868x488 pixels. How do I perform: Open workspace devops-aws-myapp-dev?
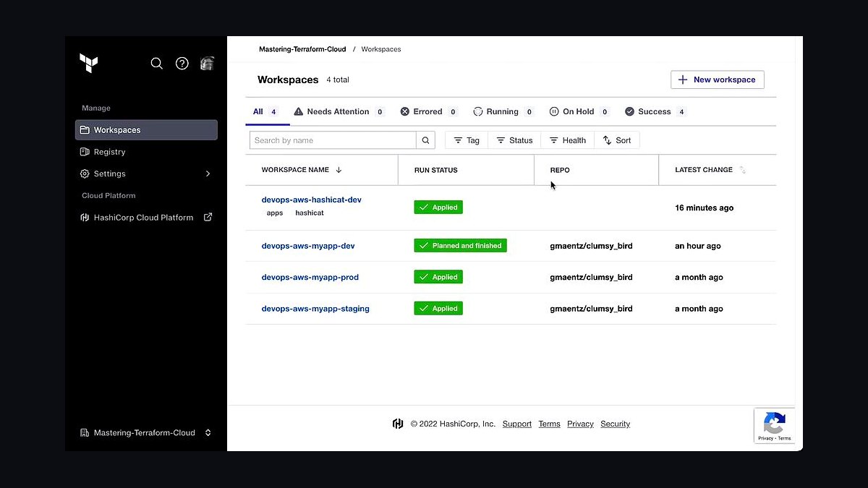[x=308, y=246]
